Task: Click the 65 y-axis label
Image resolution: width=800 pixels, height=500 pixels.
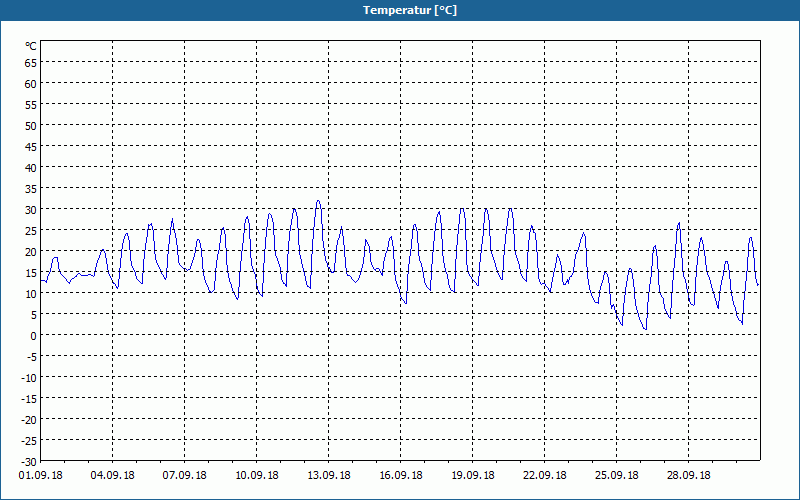Action: point(31,63)
